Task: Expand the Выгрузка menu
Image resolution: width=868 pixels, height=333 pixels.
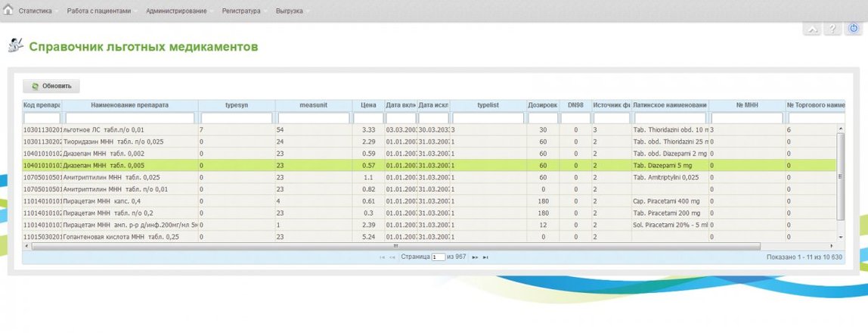Action: point(289,12)
